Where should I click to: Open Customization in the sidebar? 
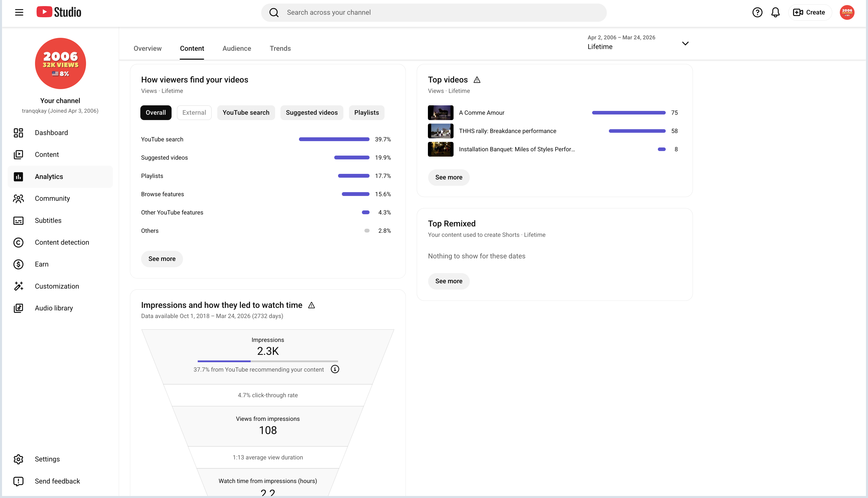(60, 286)
